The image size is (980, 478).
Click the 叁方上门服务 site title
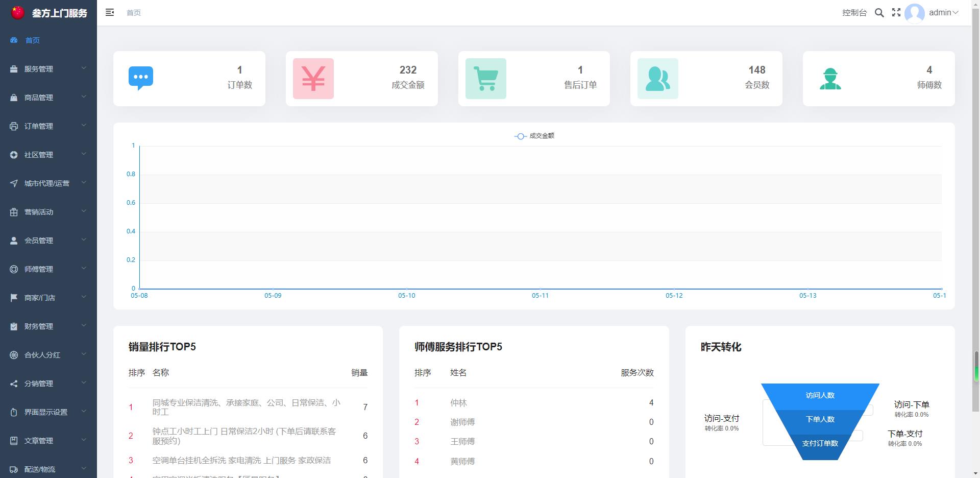(60, 13)
